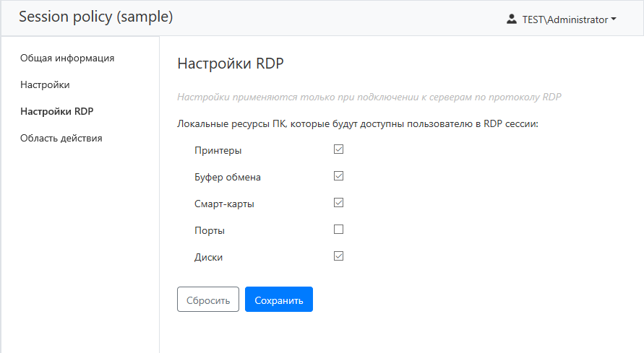Click the Session policy (sample) title
This screenshot has height=353, width=644.
(96, 17)
